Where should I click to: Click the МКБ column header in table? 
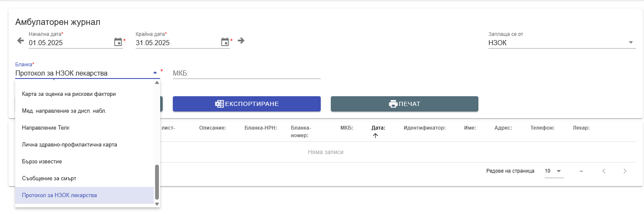[x=347, y=128]
